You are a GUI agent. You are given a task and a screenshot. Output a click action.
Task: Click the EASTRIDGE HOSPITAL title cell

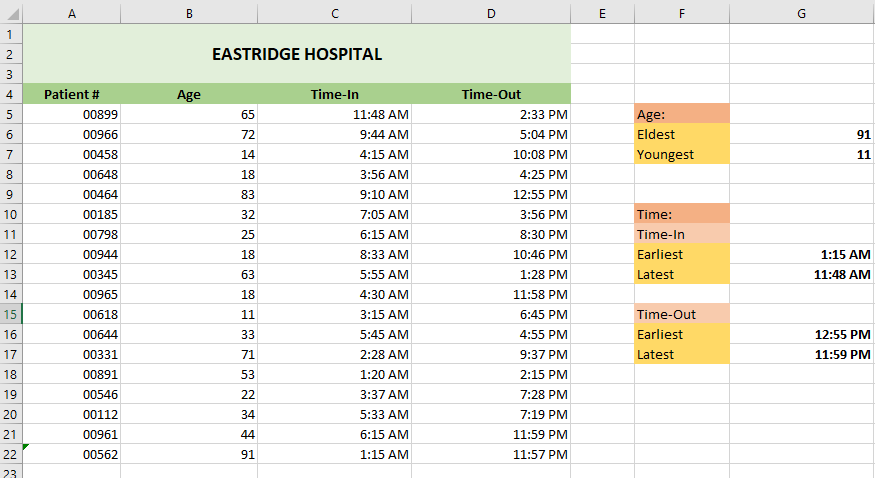[296, 54]
